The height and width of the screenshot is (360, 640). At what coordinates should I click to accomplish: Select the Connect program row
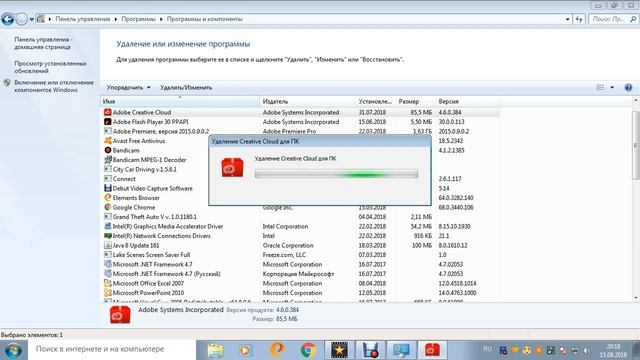pos(300,179)
